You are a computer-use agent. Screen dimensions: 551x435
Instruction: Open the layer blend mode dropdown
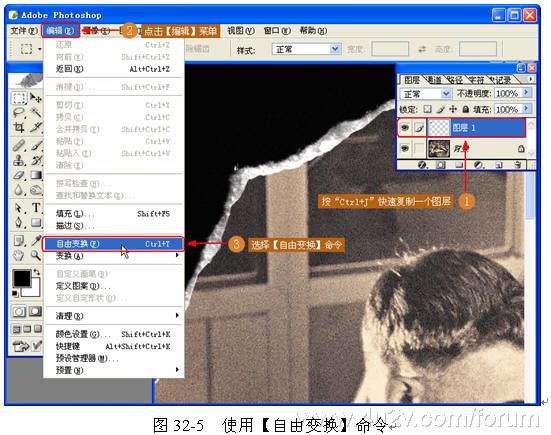tap(426, 94)
